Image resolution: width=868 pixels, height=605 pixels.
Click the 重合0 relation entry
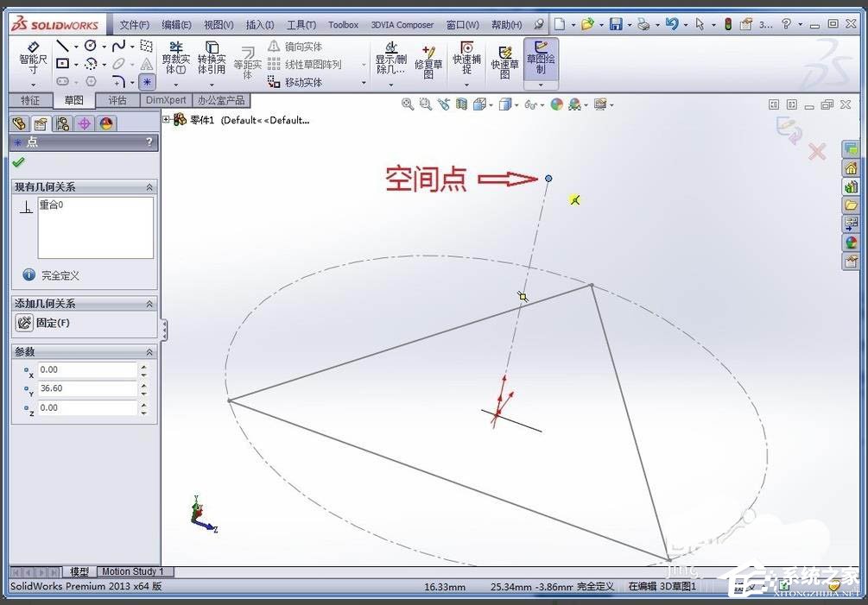pyautogui.click(x=52, y=205)
